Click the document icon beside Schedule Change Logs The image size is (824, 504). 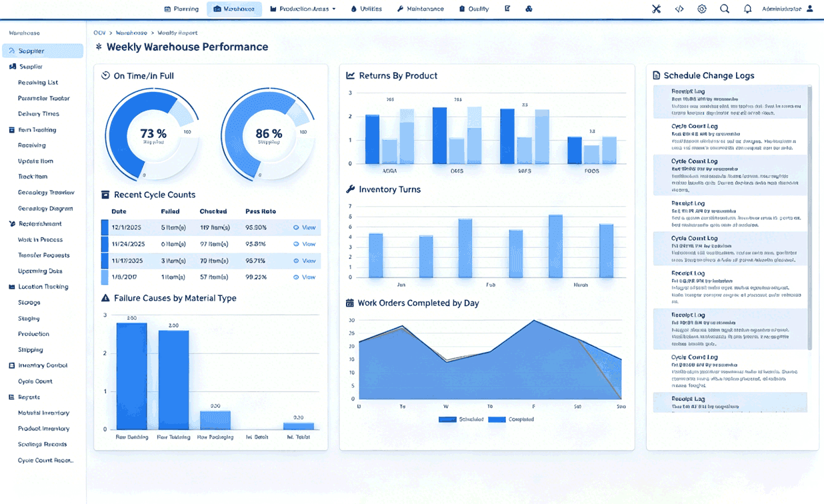coord(657,75)
